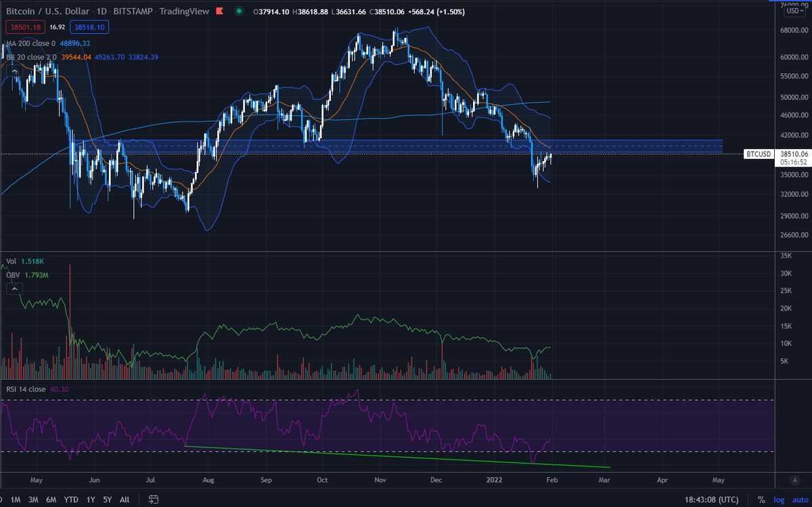Click the 35K volume scale label
This screenshot has width=812, height=507.
(786, 256)
